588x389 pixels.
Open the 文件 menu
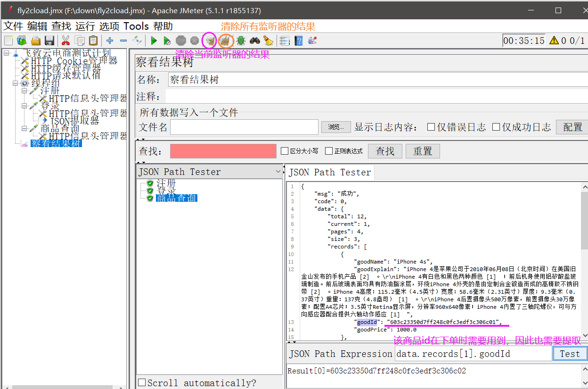point(14,26)
